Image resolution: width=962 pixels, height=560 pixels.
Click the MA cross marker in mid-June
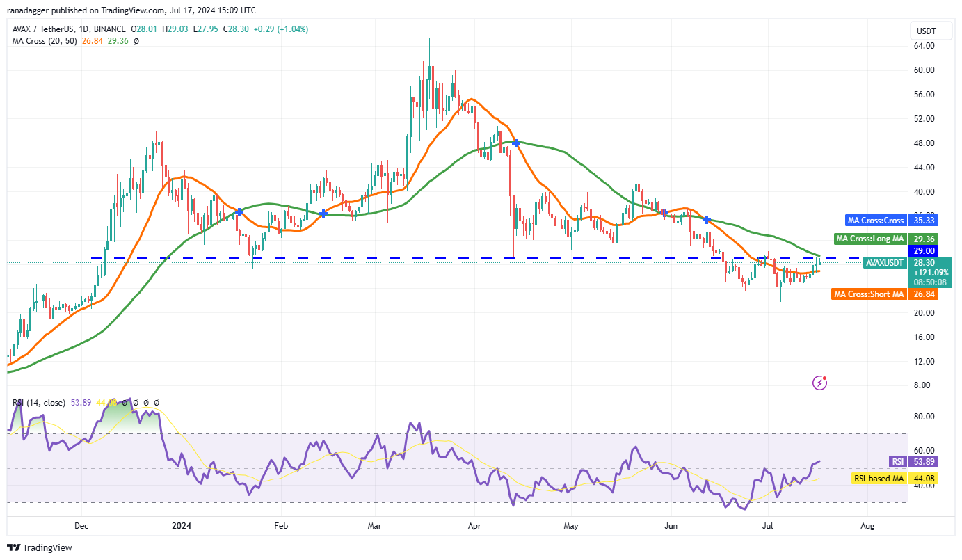[707, 220]
